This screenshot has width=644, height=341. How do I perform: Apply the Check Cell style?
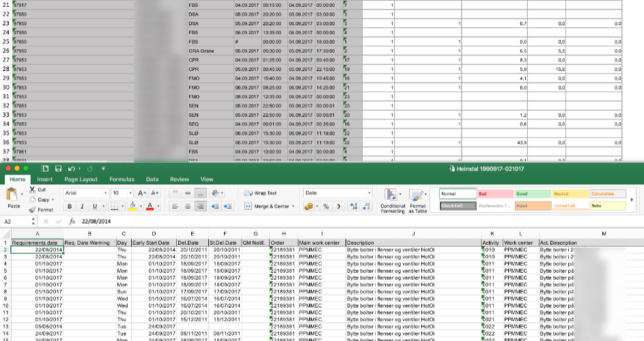click(458, 205)
